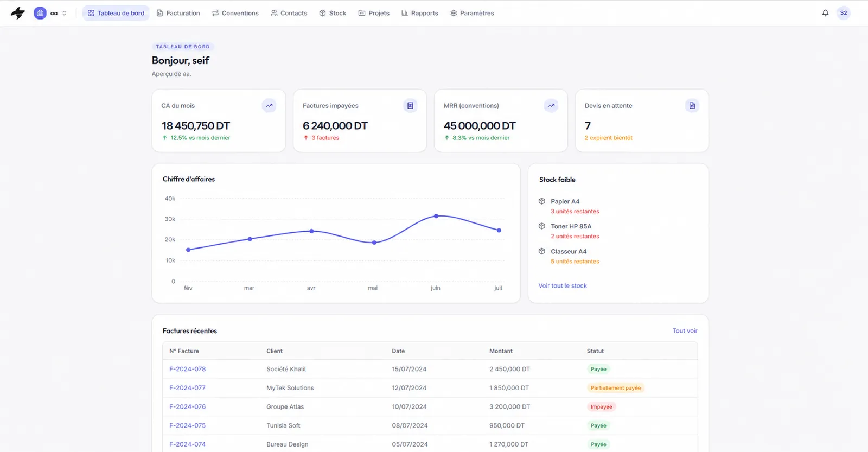
Task: Open Paramètres settings
Action: click(x=472, y=13)
